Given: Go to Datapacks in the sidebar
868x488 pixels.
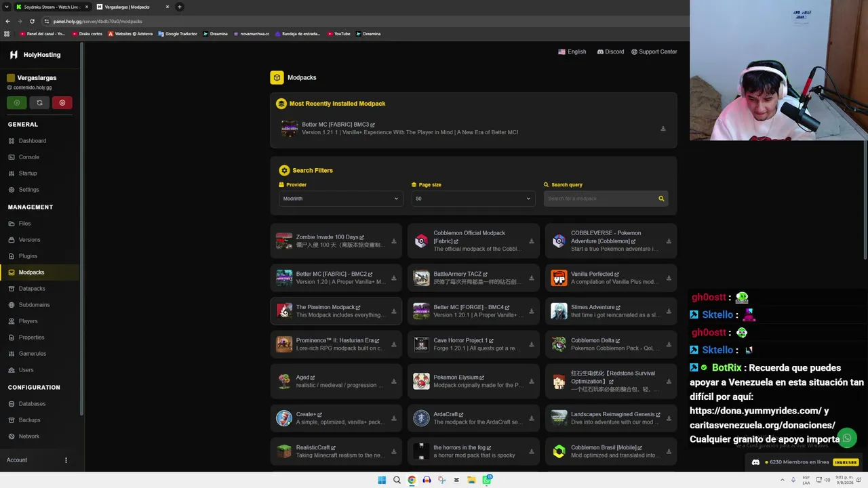Looking at the screenshot, I should (32, 289).
